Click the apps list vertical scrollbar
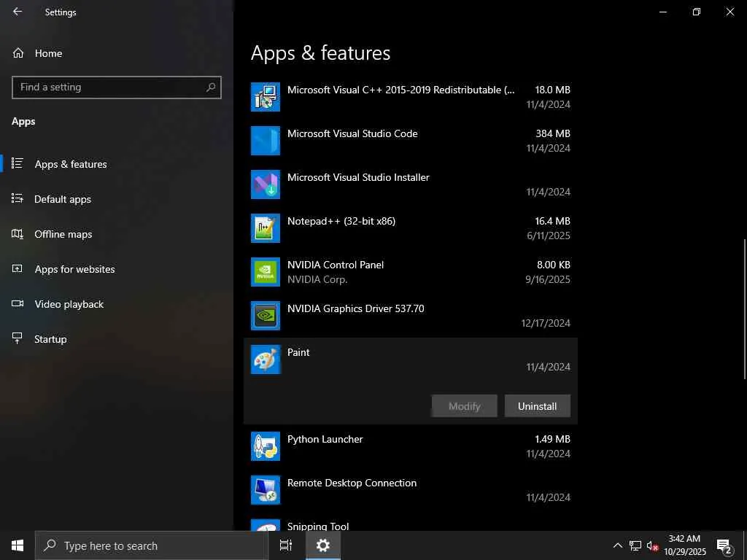This screenshot has width=747, height=560. [745, 308]
